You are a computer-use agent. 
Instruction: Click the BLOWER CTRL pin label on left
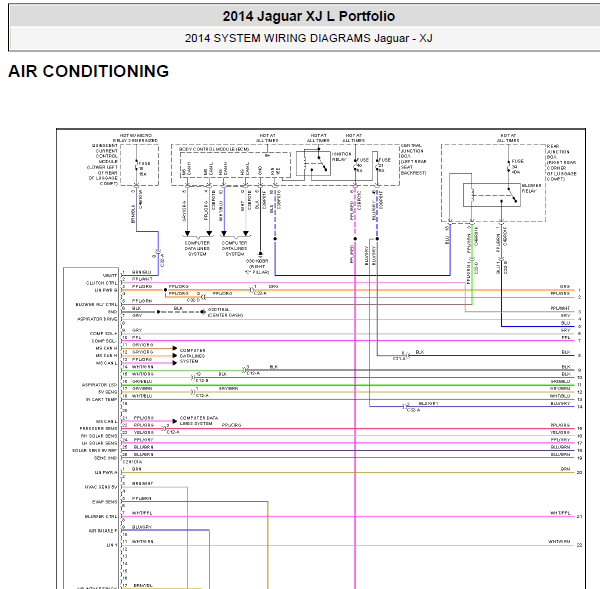coord(101,516)
